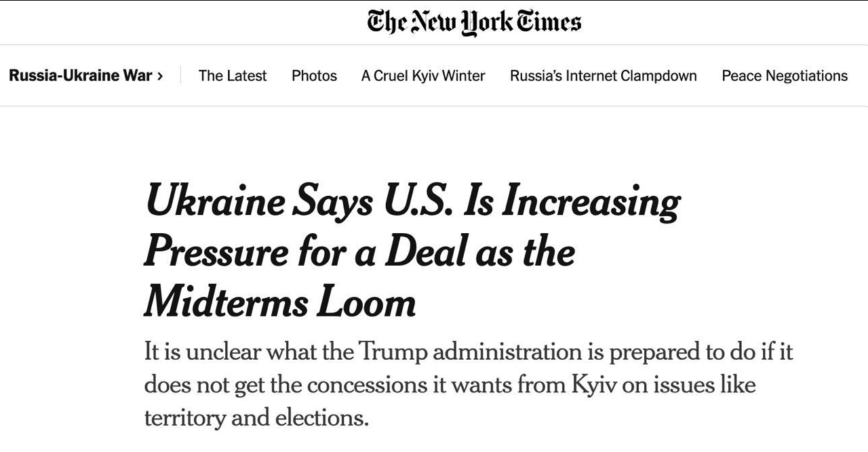Screen dimensions: 868x452
Task: Select A Cruel Kyiv Winter link
Action: point(423,76)
